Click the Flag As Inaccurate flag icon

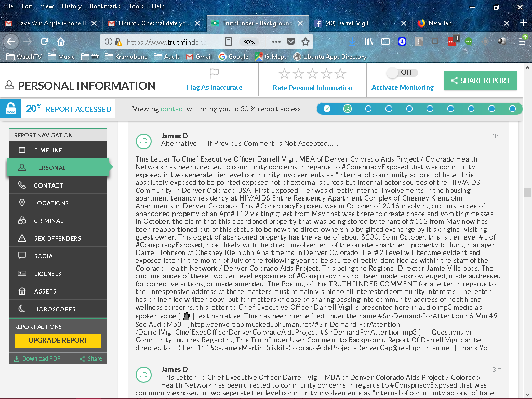tap(214, 73)
